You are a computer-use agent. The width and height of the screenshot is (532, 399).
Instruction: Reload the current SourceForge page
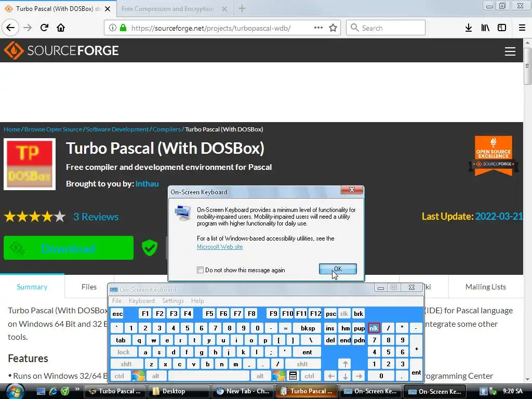click(45, 28)
